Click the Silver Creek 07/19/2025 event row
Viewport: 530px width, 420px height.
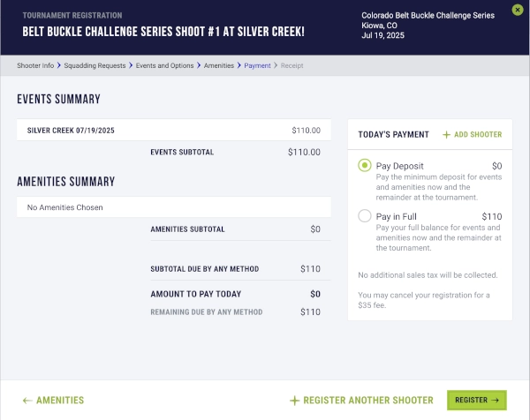tap(173, 131)
